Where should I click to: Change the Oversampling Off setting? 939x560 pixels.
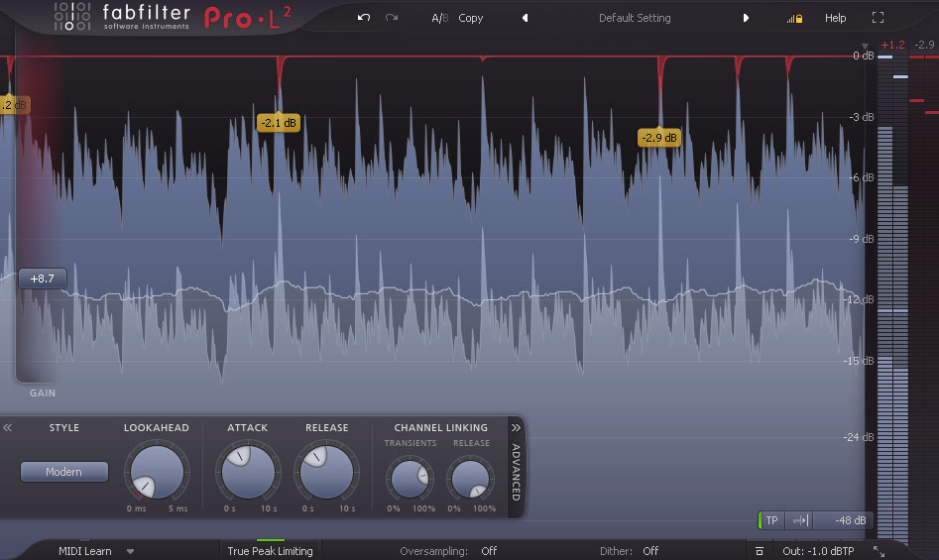[489, 551]
